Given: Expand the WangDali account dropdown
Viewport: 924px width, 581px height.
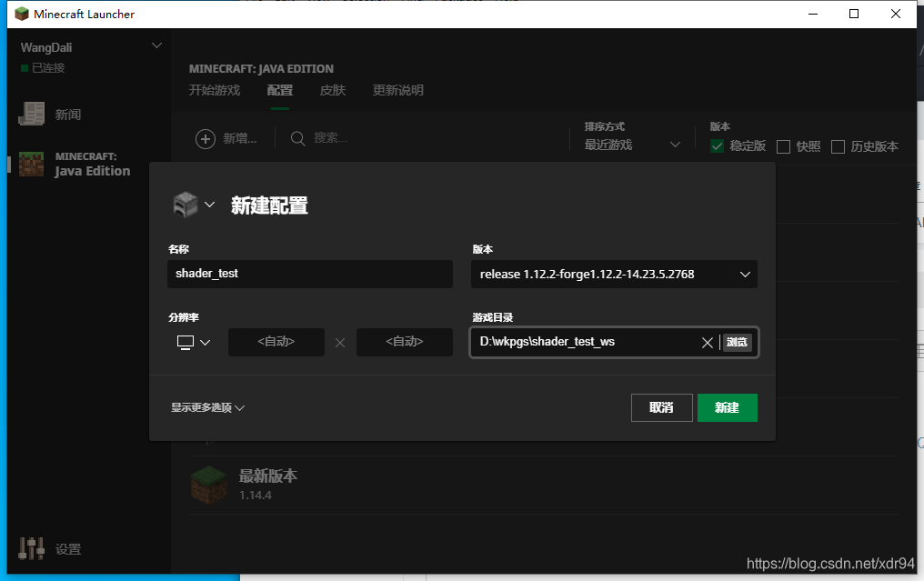Looking at the screenshot, I should point(156,45).
